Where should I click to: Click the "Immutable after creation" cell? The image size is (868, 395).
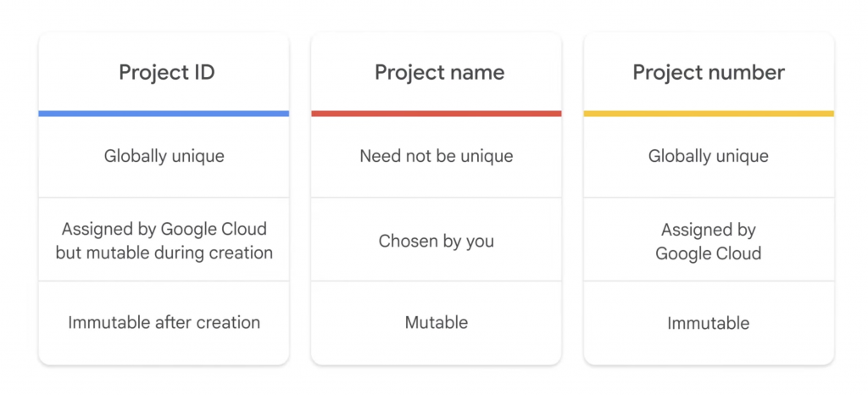[x=164, y=322]
